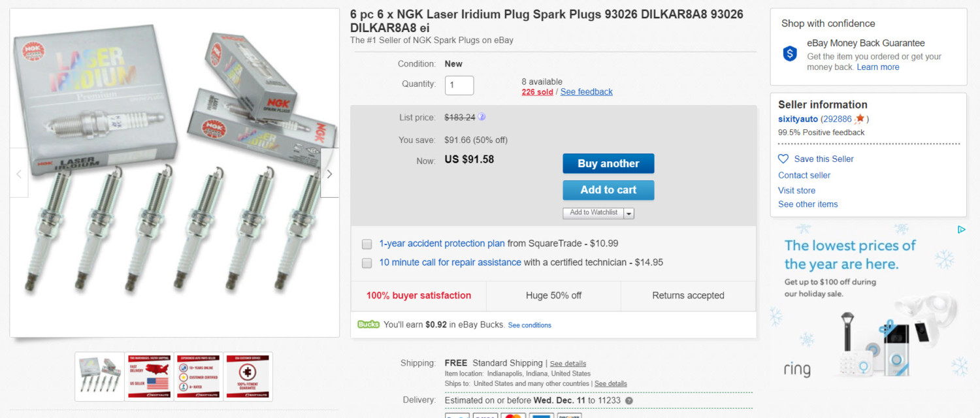Image resolution: width=980 pixels, height=418 pixels.
Task: Open the Visit store link
Action: click(x=796, y=190)
